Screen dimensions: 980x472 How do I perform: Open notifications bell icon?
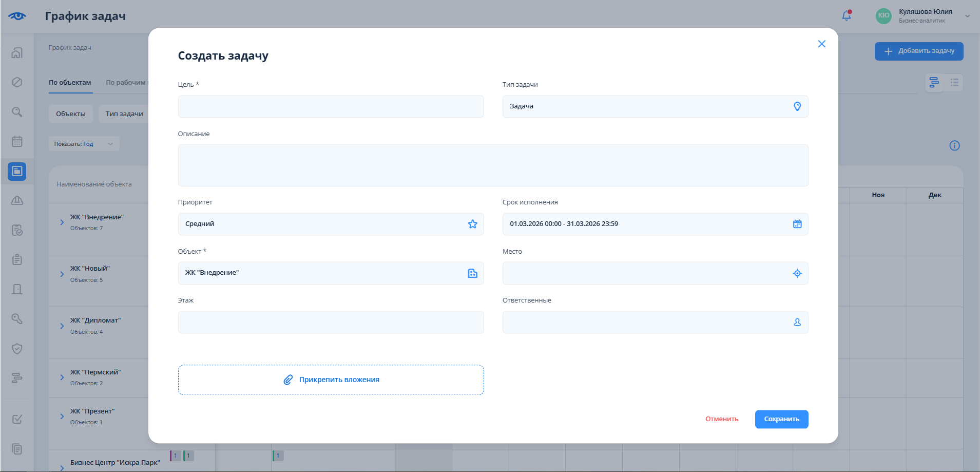[x=847, y=15]
